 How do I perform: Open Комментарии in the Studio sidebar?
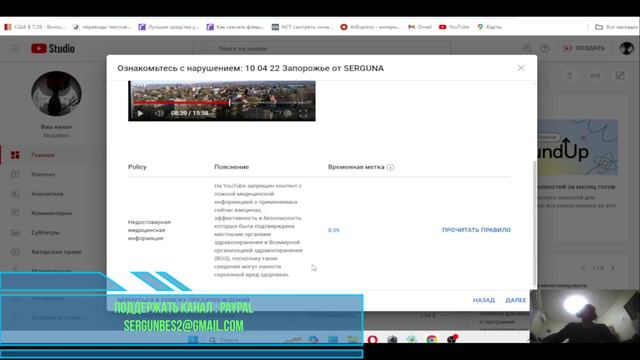(51, 213)
